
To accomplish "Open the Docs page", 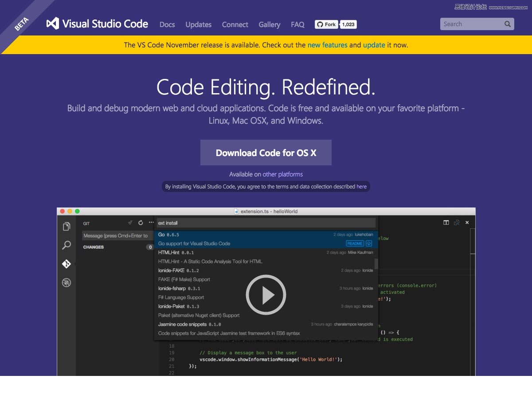I will [x=167, y=24].
